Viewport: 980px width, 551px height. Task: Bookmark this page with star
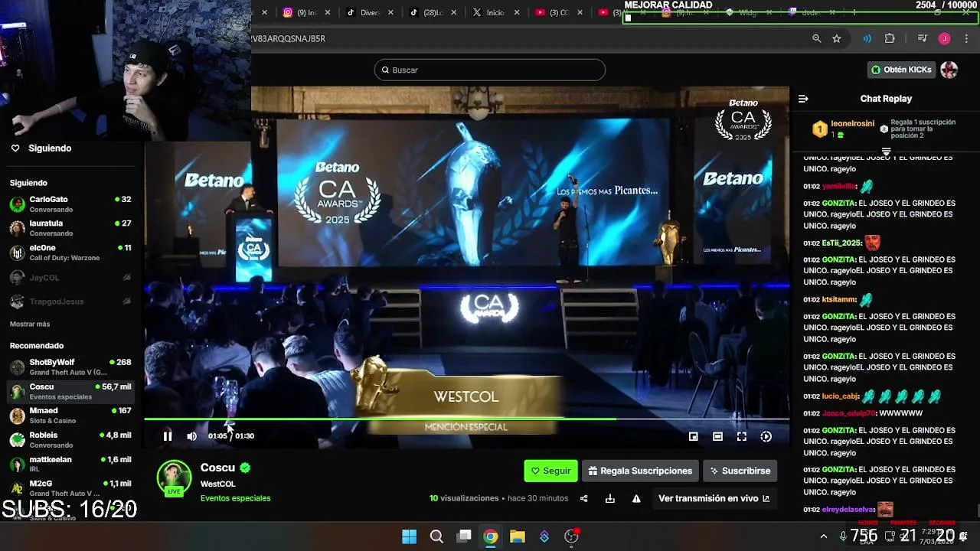click(x=837, y=38)
